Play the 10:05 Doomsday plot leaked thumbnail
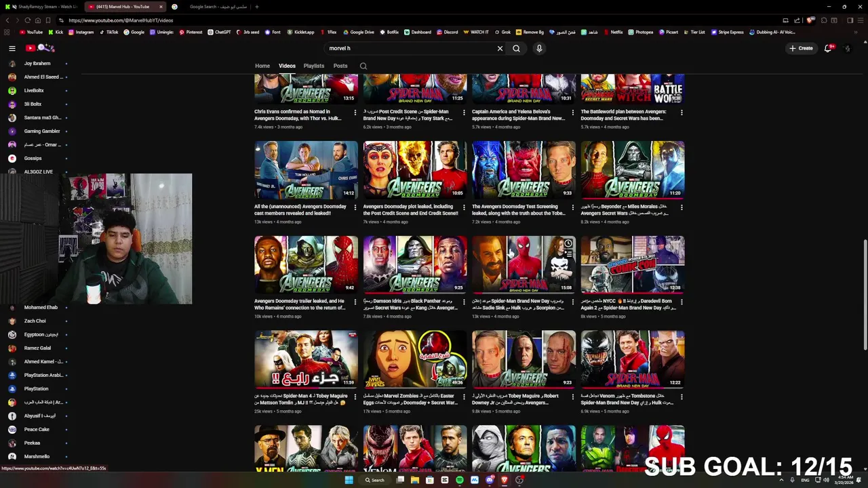Viewport: 868px width, 488px height. click(x=415, y=170)
